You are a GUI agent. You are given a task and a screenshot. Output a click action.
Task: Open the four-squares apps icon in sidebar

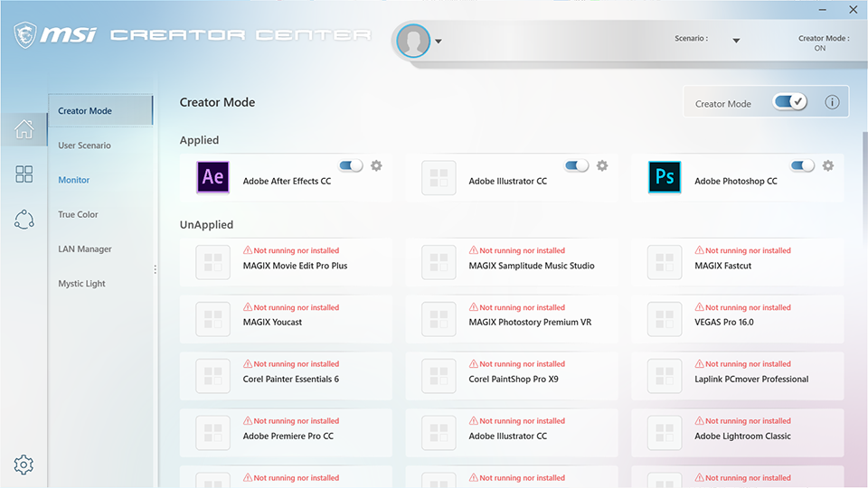(x=24, y=174)
